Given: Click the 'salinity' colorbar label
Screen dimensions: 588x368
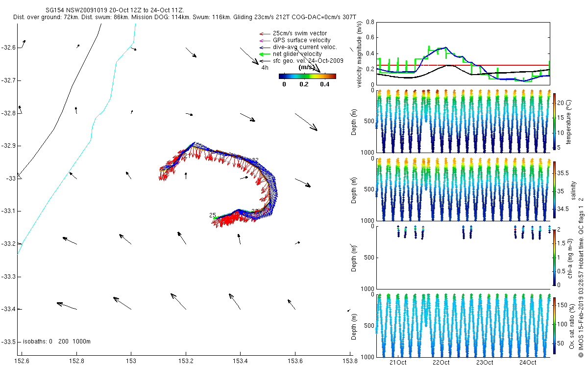Looking at the screenshot, I should point(573,190).
